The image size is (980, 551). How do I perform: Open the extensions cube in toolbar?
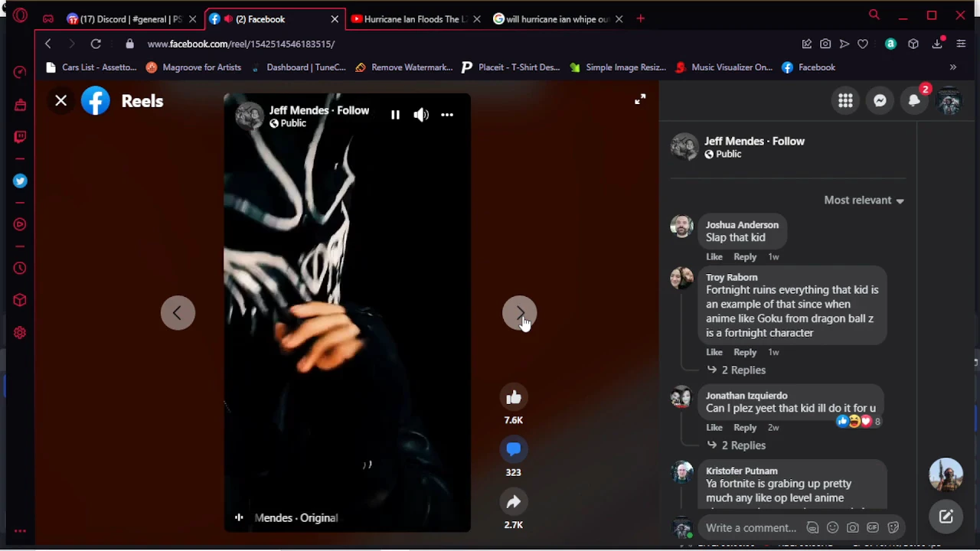[x=913, y=44]
